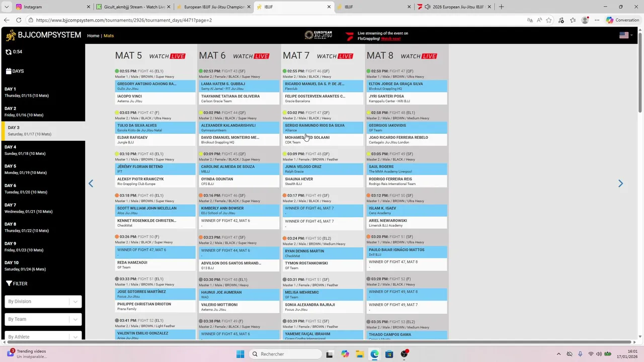Viewport: 644px width, 362px height.
Task: Open the Copilot app from the taskbar
Action: (345, 354)
